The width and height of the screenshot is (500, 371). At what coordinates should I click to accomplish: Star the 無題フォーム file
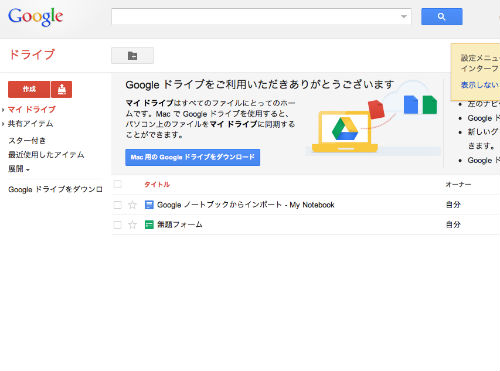(132, 225)
